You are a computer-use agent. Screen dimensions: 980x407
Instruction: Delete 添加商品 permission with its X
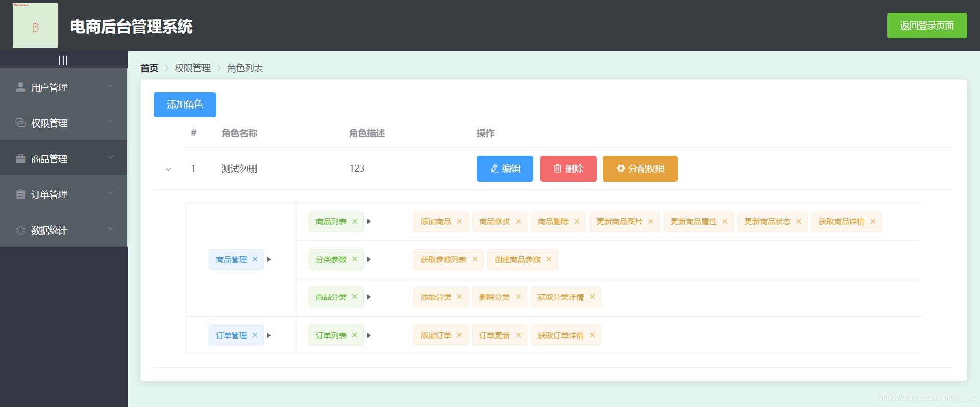(x=459, y=221)
